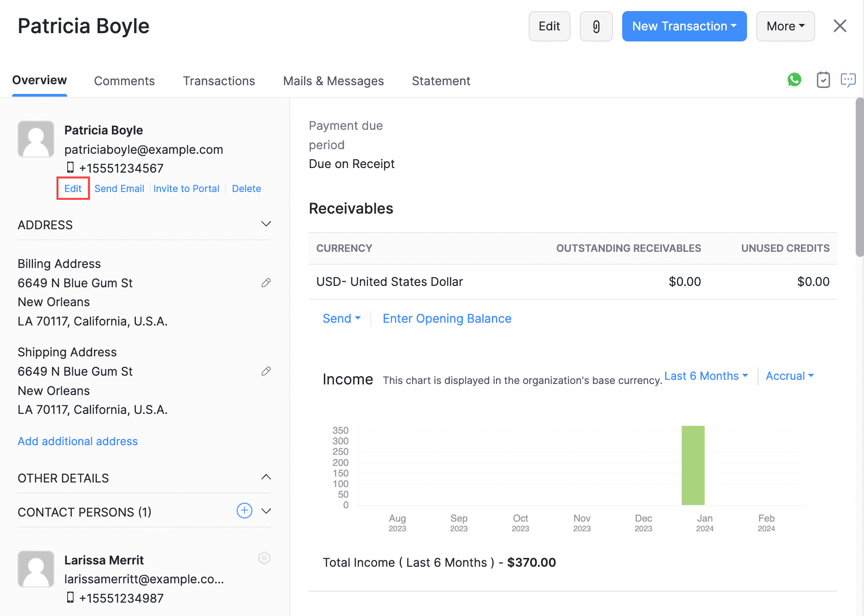Edit billing address pencil icon
Screen dimensions: 864x616
pos(266,283)
